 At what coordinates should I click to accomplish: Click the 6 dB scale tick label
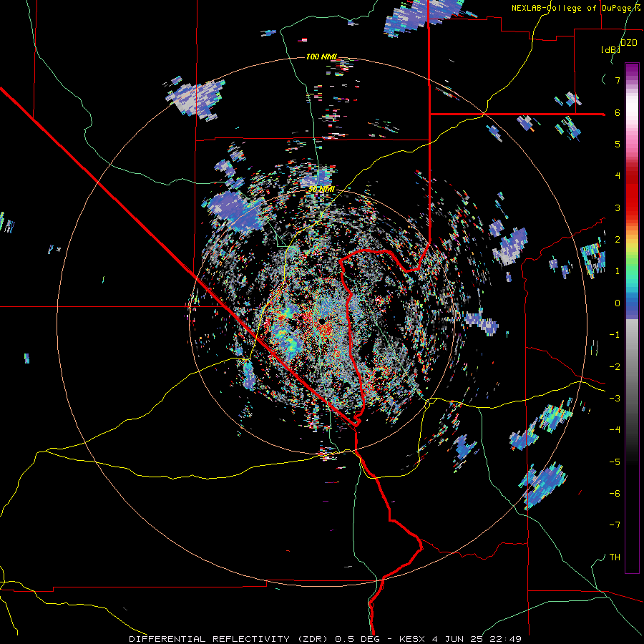point(618,112)
